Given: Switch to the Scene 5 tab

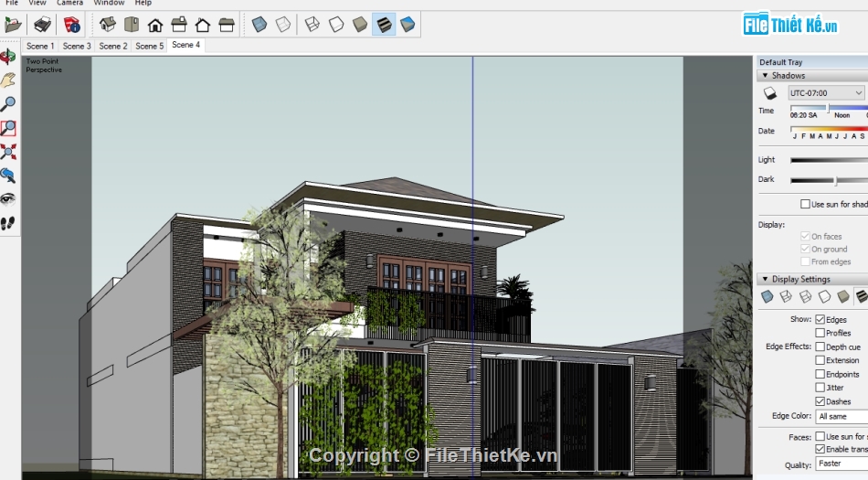Looking at the screenshot, I should [x=150, y=46].
